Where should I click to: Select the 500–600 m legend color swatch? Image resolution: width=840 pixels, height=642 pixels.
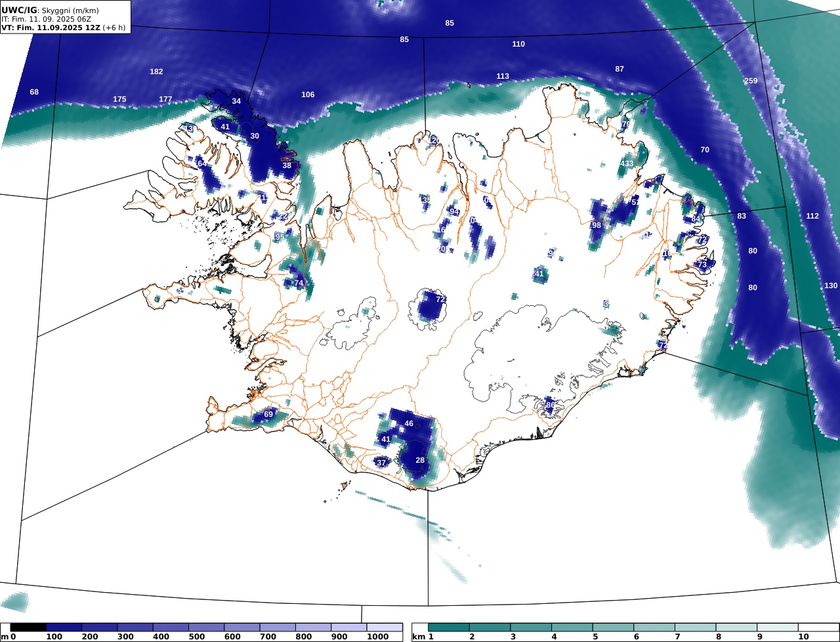point(206,628)
